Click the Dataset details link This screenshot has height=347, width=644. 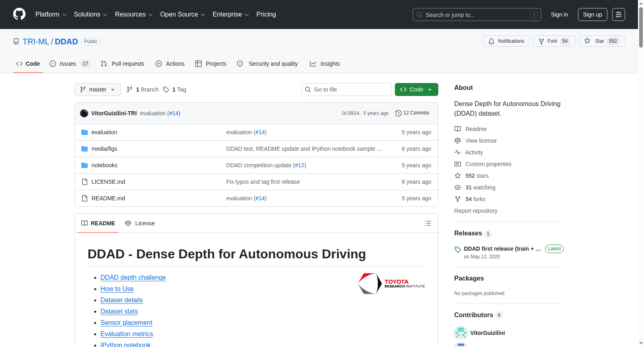pyautogui.click(x=122, y=300)
